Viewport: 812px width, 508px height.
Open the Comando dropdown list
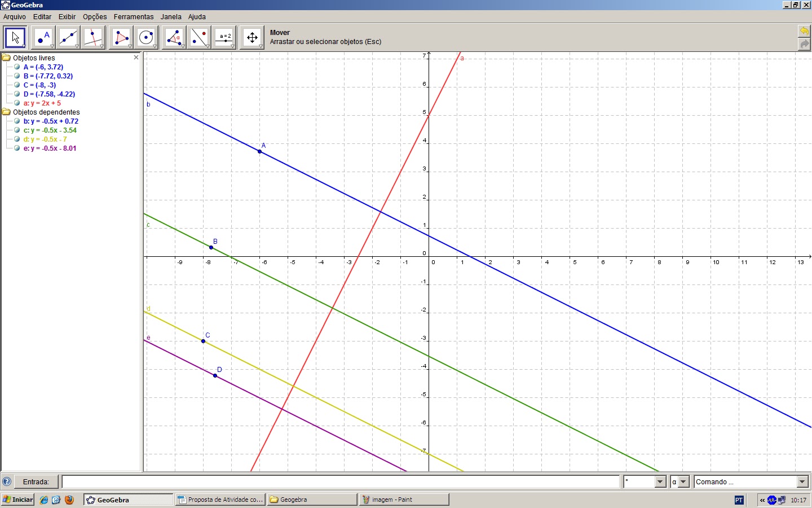click(x=802, y=482)
